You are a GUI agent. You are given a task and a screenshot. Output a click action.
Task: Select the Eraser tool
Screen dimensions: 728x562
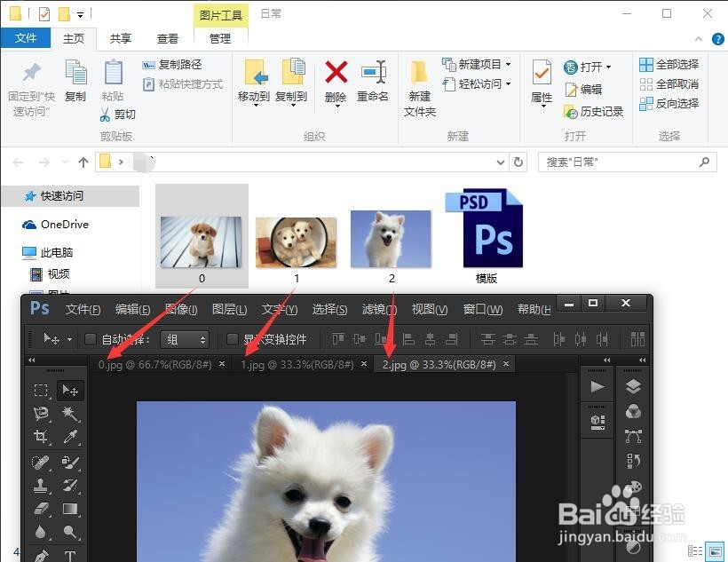[x=41, y=509]
